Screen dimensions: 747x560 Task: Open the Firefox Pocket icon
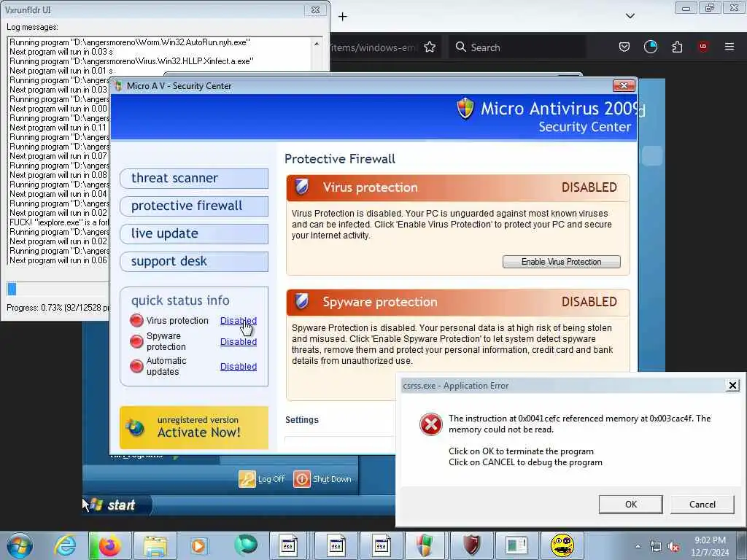(624, 47)
